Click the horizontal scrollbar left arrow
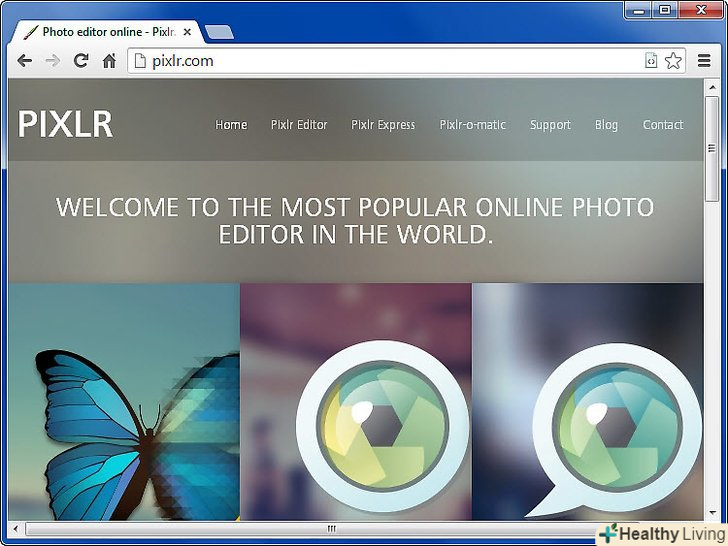Screen dimensions: 728x546 pyautogui.click(x=16, y=528)
